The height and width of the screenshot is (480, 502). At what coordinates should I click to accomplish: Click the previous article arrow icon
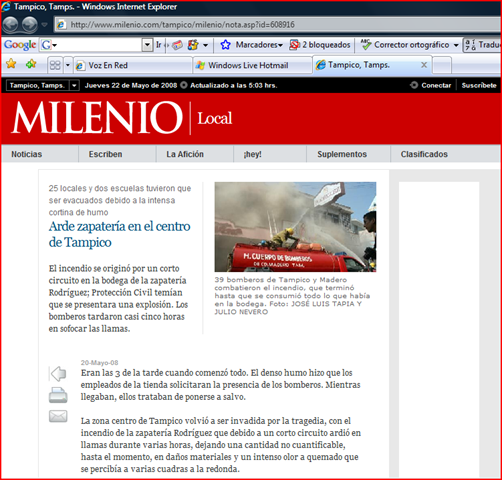(x=58, y=374)
